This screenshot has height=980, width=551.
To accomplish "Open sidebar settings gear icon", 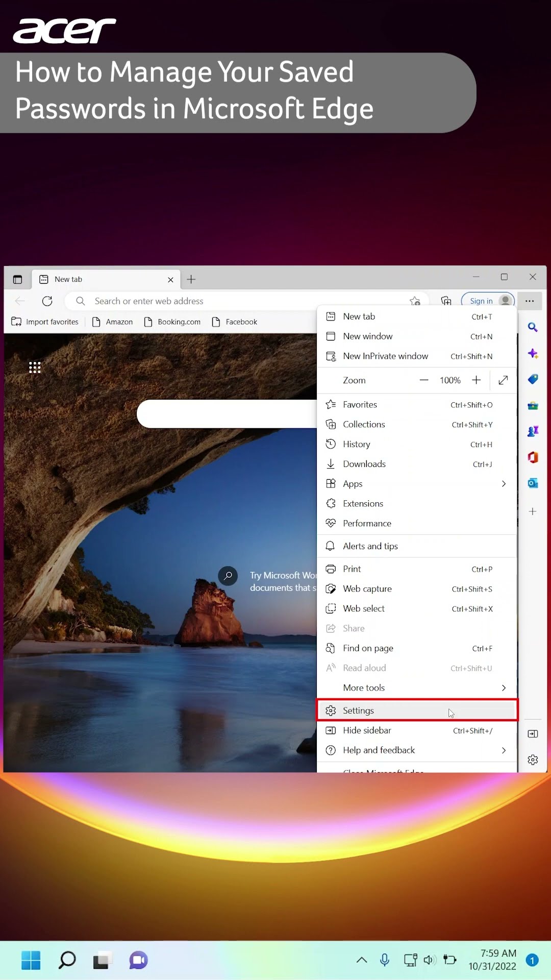I will 533,760.
